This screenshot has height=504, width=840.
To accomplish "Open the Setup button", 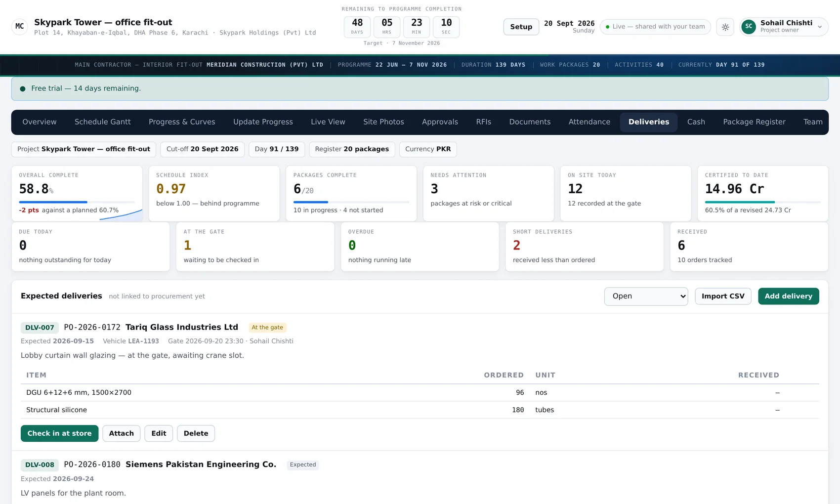I will tap(521, 27).
